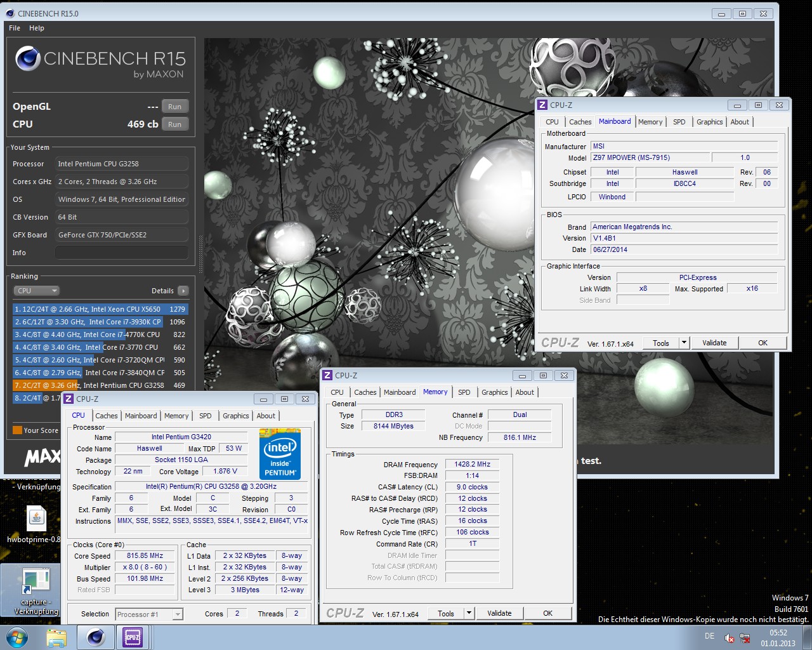Click the DE language indicator
812x650 pixels.
(709, 636)
